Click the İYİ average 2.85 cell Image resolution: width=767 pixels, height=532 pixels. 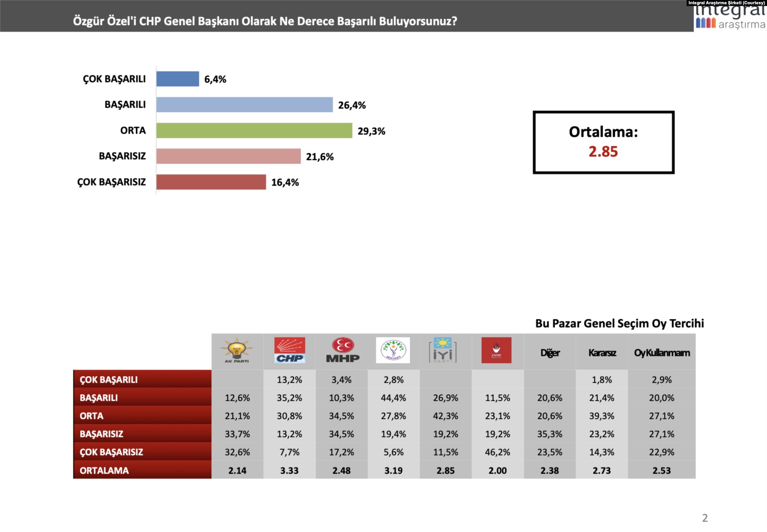pos(446,471)
